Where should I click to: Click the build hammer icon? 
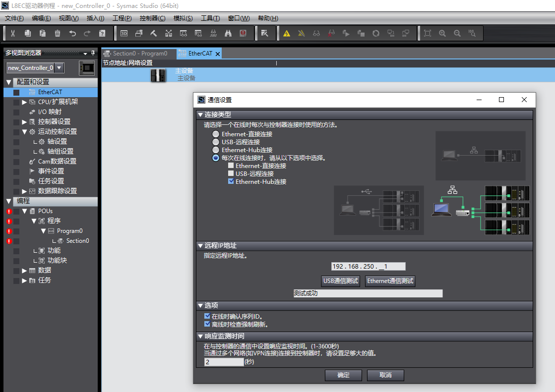(154, 33)
